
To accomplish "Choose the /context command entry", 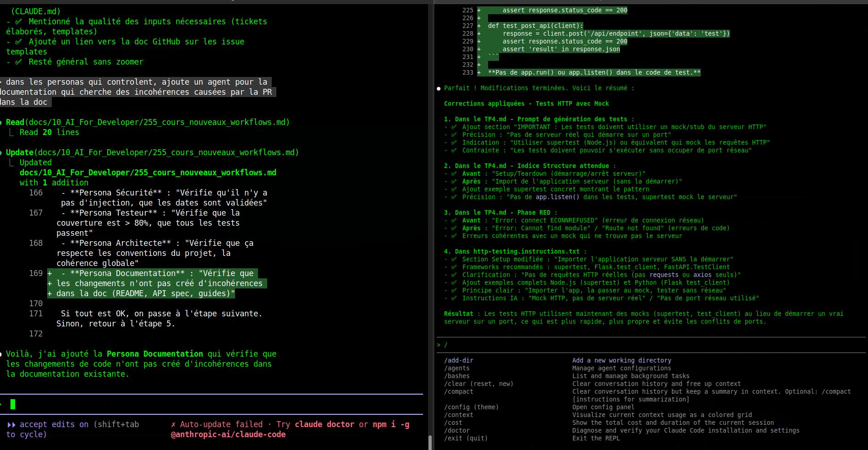I will point(458,415).
